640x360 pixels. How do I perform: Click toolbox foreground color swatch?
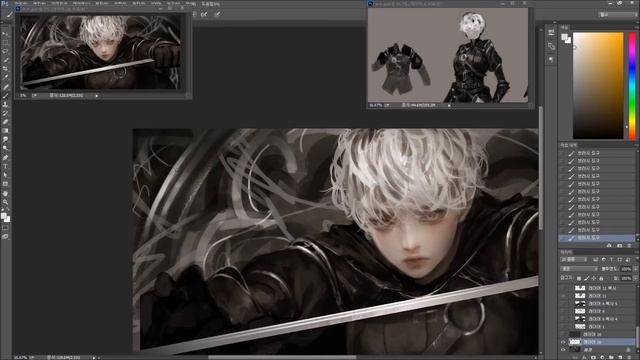(x=4, y=216)
